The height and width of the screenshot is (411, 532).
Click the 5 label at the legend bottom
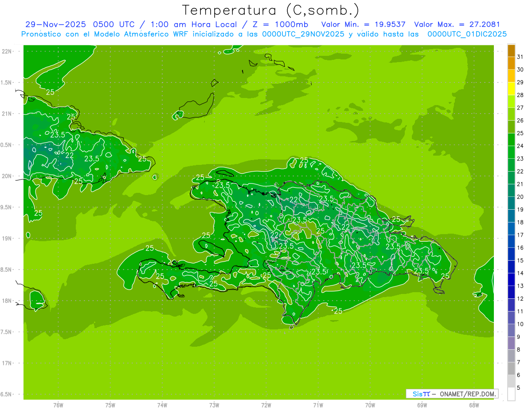[519, 388]
